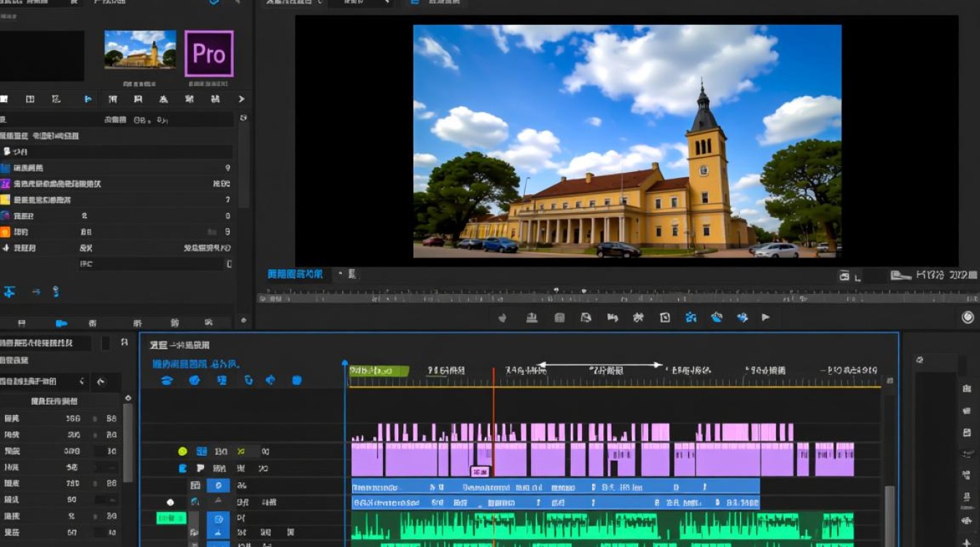The height and width of the screenshot is (547, 980).
Task: Click the hand icon in monitor transport bar
Action: (502, 317)
